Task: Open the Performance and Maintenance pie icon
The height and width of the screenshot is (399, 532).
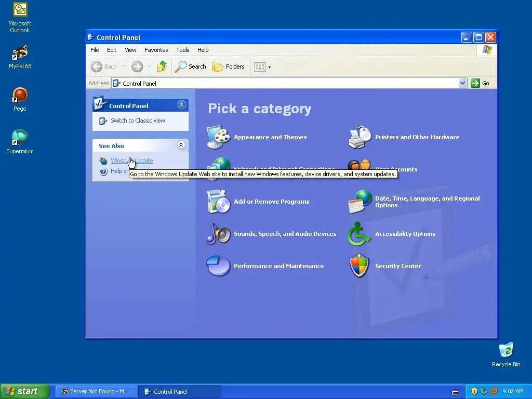Action: [x=219, y=266]
